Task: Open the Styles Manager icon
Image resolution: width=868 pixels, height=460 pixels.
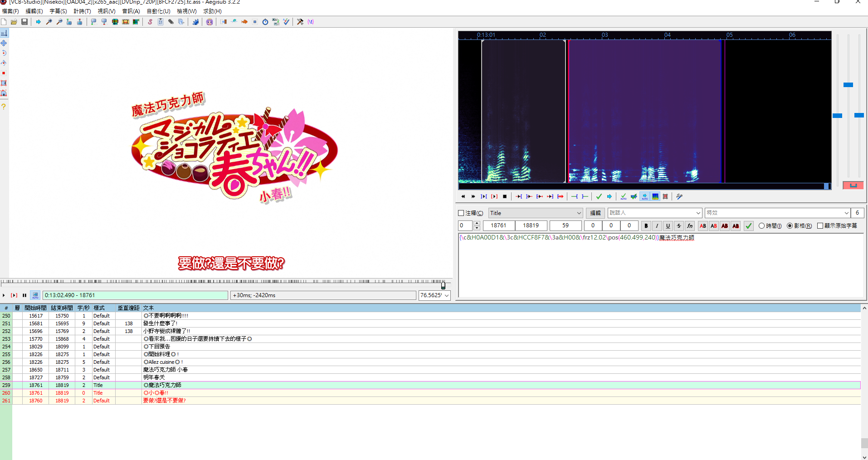Action: click(150, 22)
